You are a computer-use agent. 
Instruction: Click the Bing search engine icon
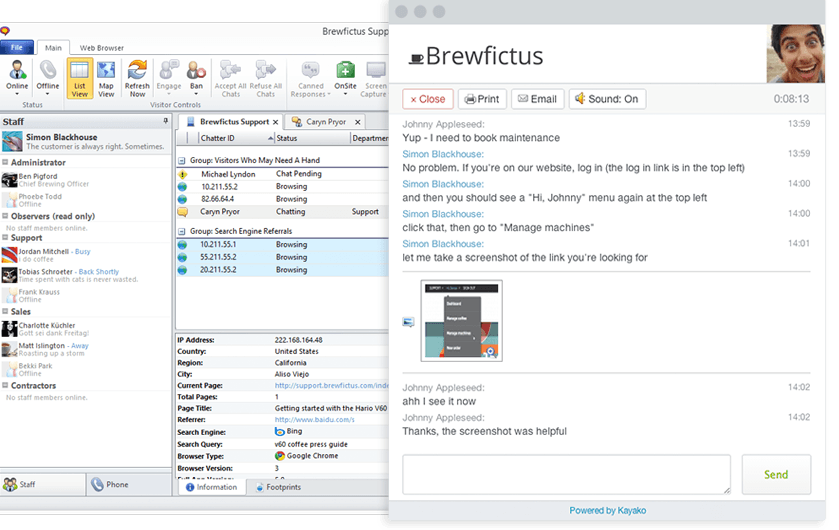[x=279, y=431]
